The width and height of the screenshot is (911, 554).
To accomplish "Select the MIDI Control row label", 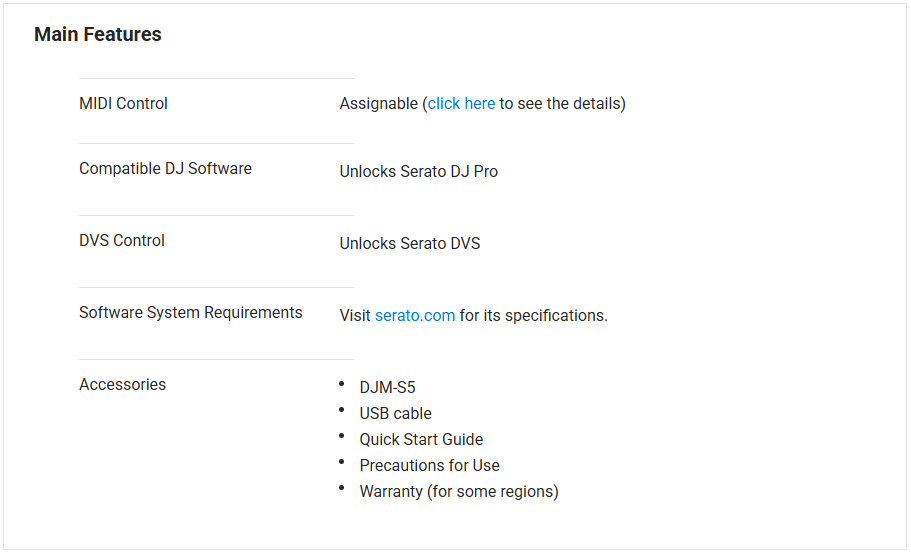I will (x=123, y=104).
